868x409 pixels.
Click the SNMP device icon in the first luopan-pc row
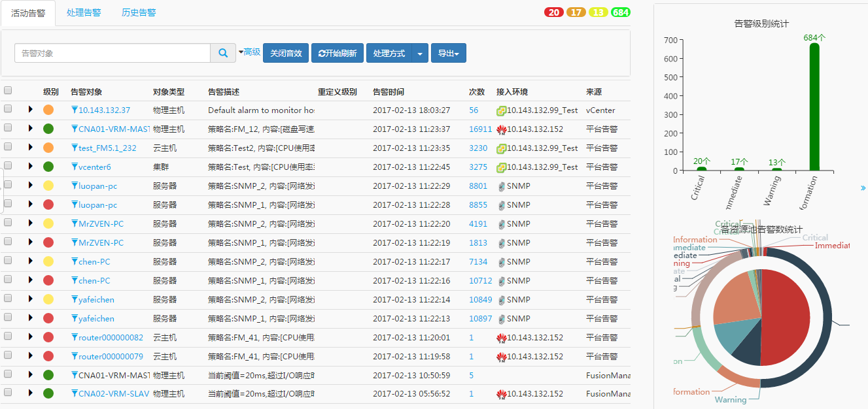[x=502, y=186]
